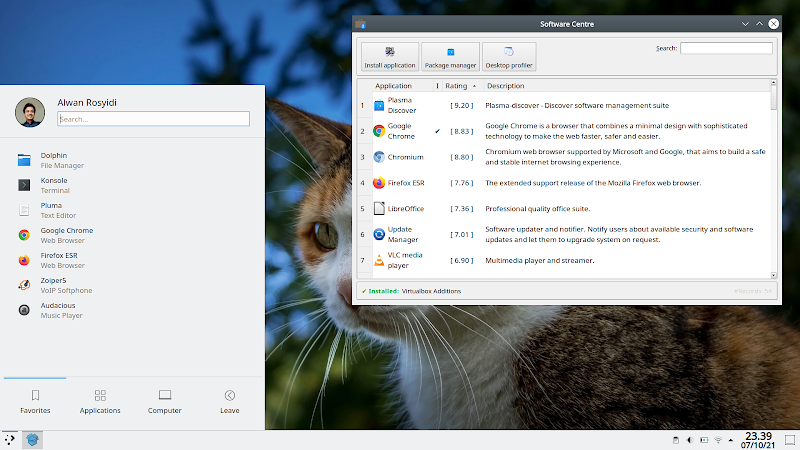The image size is (800, 450).
Task: Click Software Centre taskbar entry
Action: [32, 440]
